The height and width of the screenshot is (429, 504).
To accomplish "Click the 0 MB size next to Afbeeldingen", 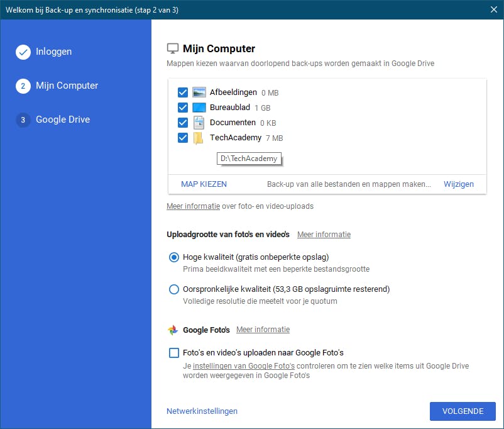I will (270, 93).
